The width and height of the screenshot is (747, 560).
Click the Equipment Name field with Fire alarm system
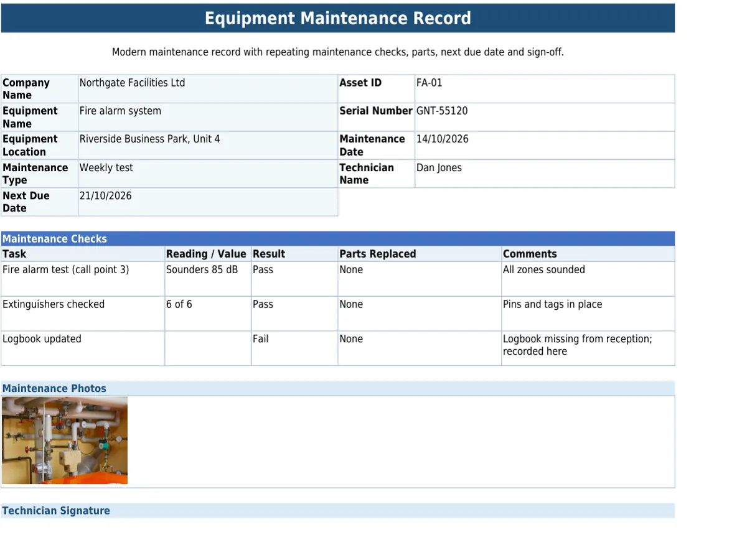208,118
